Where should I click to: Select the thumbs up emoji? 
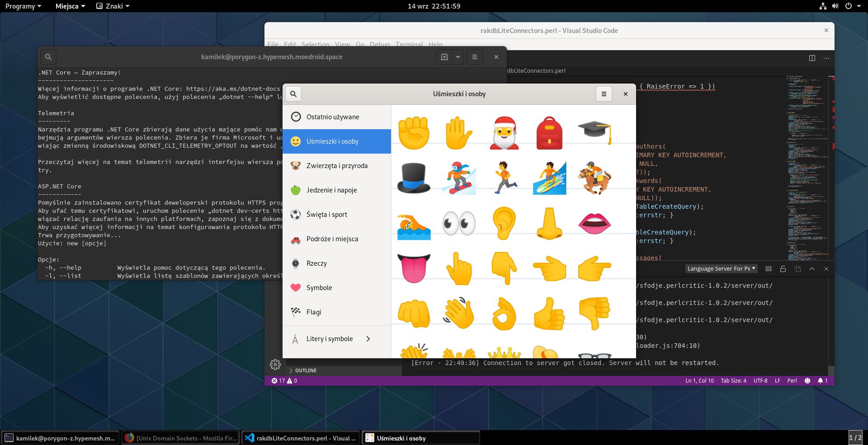[x=549, y=313]
